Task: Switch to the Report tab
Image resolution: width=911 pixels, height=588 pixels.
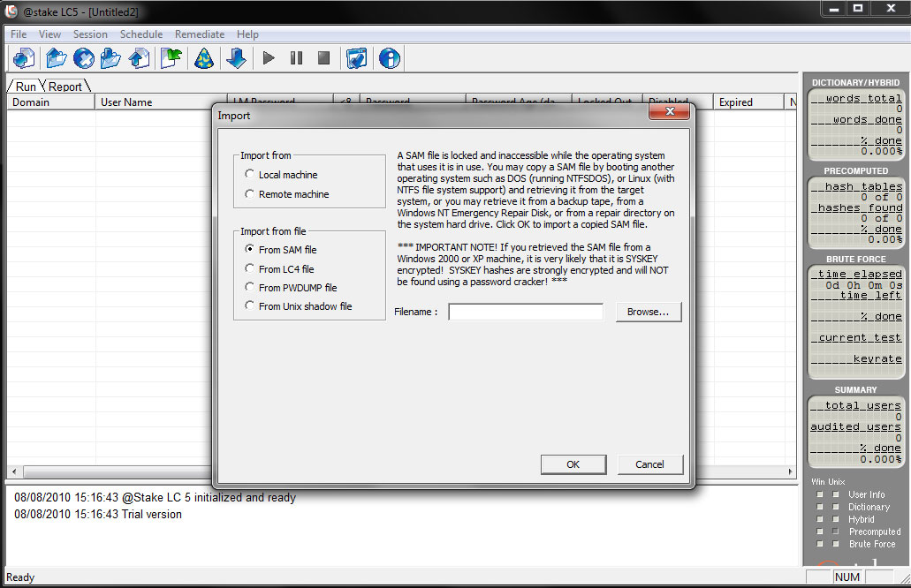Action: click(x=65, y=87)
